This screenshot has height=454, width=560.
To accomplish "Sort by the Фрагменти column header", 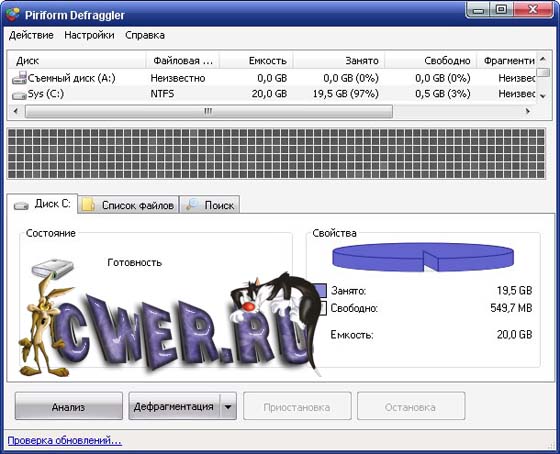I will pos(506,60).
